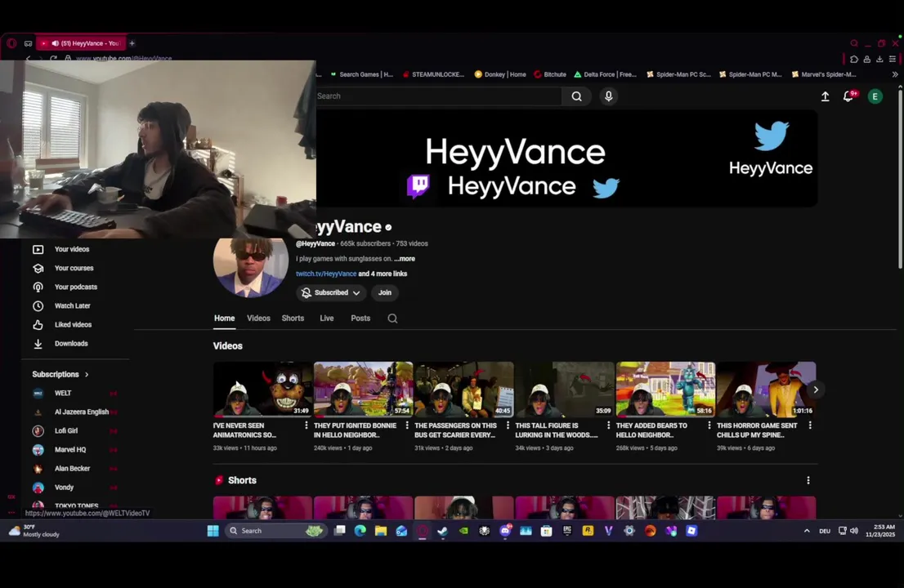Viewport: 904px width, 588px height.
Task: Click the YouTube search magnifier button
Action: coord(576,96)
